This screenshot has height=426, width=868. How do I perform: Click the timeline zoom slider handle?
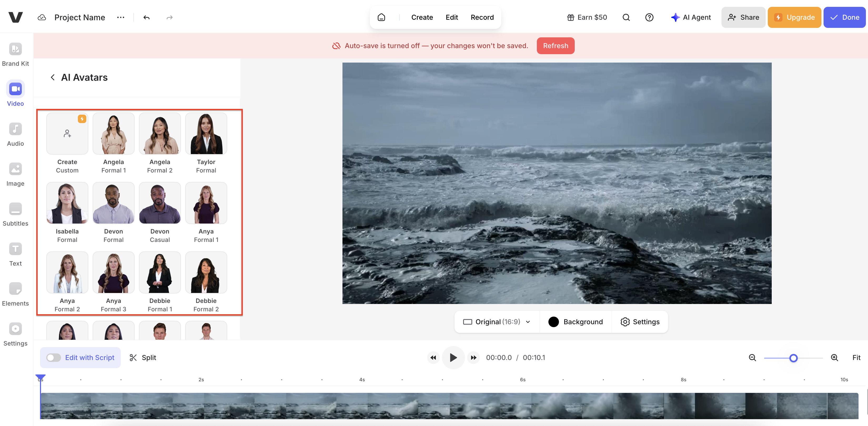coord(793,358)
